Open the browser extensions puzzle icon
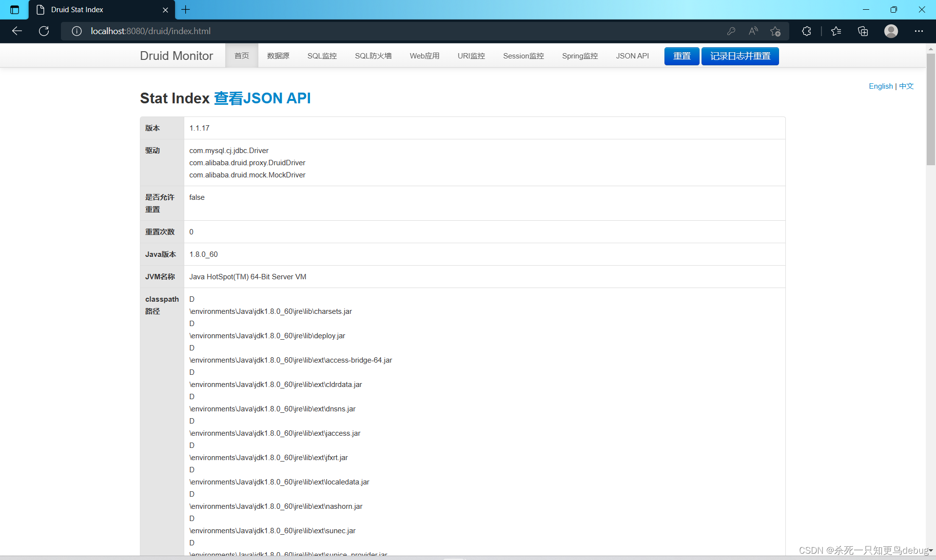This screenshot has height=560, width=936. click(x=806, y=31)
